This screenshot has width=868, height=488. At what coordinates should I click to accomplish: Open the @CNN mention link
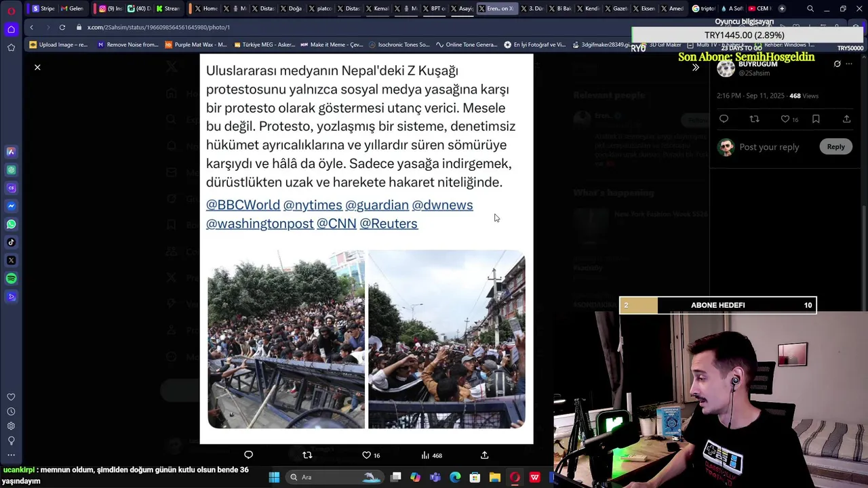pos(336,223)
